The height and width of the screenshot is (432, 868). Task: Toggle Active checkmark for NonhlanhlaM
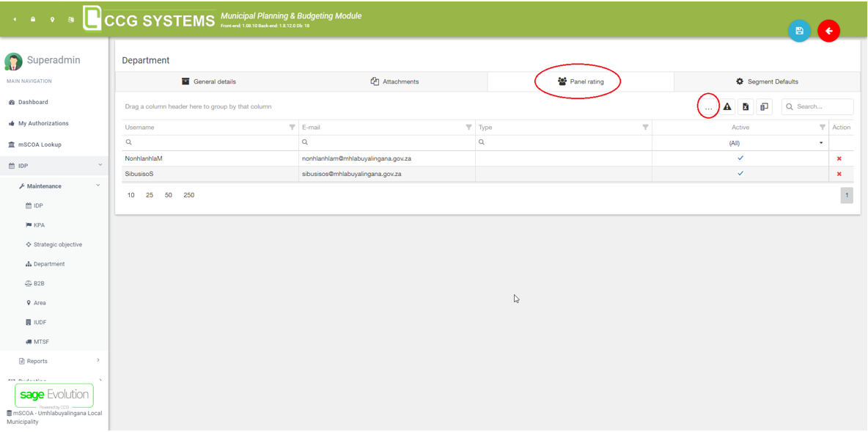(x=740, y=158)
